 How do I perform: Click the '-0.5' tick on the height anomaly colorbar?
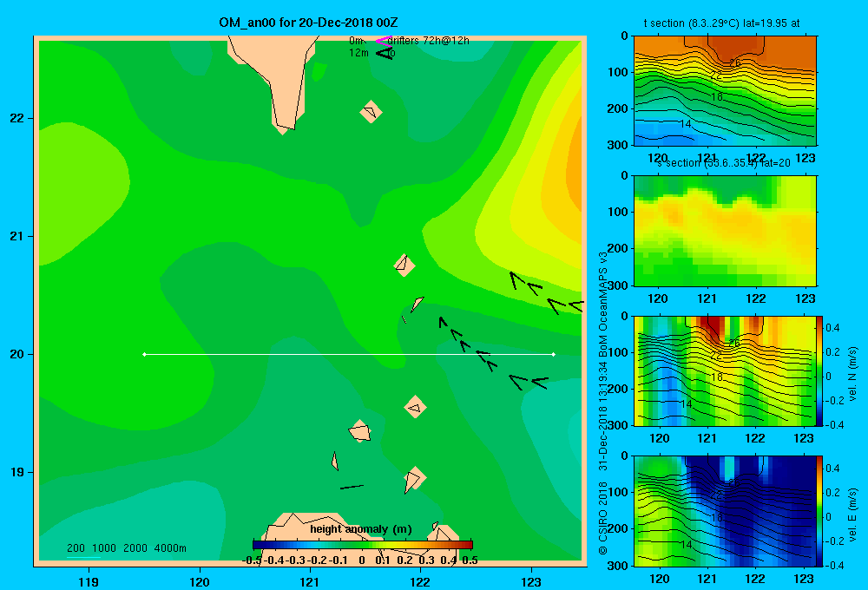(x=253, y=560)
